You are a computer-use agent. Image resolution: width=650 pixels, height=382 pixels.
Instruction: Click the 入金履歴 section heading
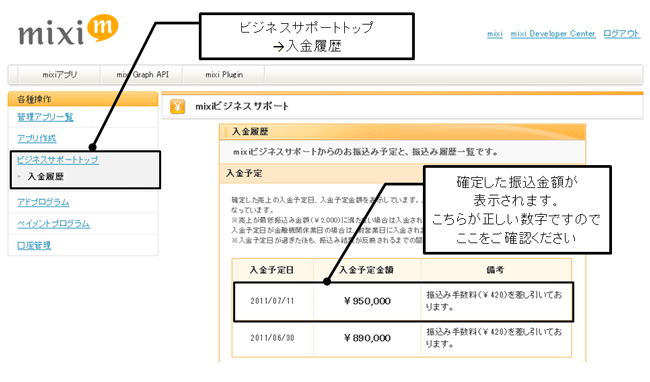click(250, 132)
